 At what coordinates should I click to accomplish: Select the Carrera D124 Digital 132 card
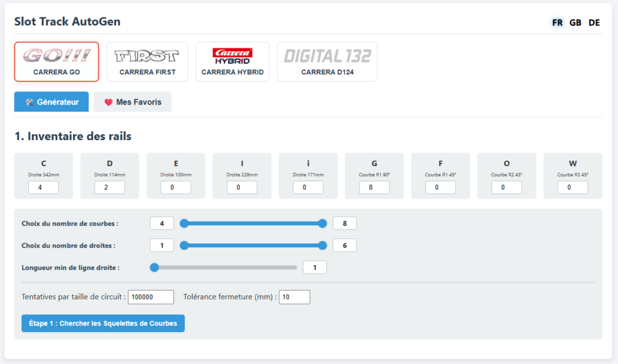[x=327, y=62]
